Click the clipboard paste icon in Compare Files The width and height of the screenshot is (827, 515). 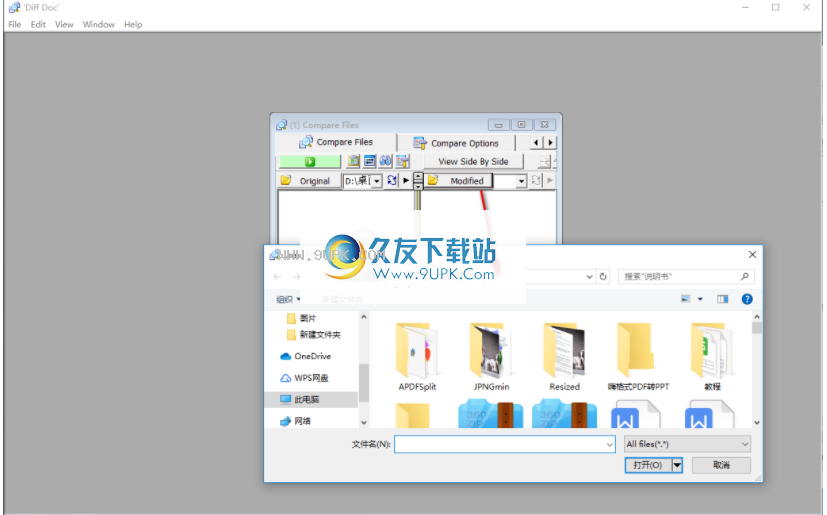pos(353,161)
